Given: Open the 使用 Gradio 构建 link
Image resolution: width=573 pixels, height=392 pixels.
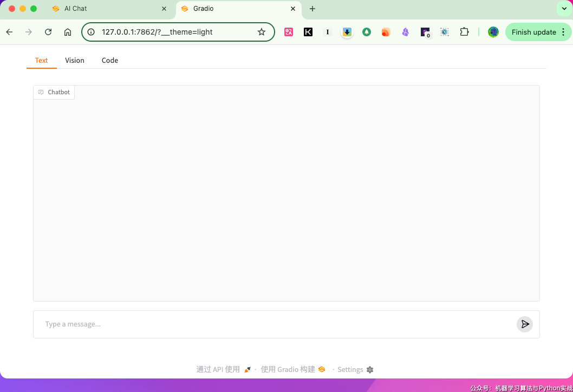Looking at the screenshot, I should point(292,369).
